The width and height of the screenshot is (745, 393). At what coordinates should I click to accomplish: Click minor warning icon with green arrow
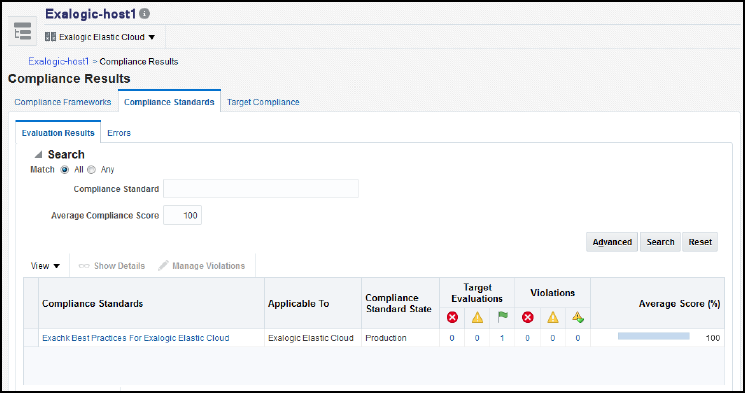click(x=578, y=317)
